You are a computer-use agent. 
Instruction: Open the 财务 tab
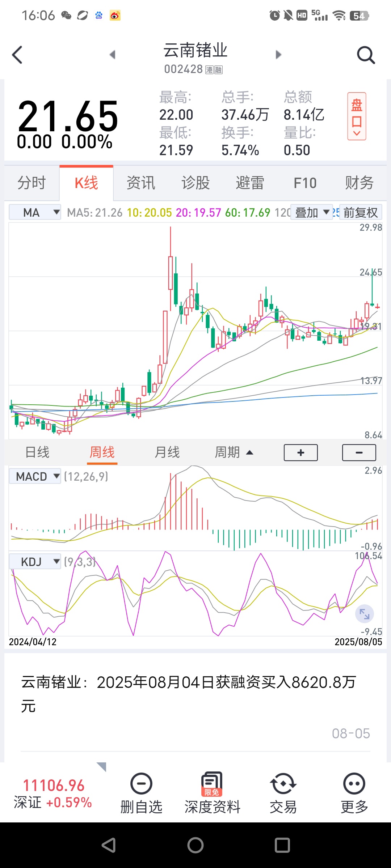point(359,183)
